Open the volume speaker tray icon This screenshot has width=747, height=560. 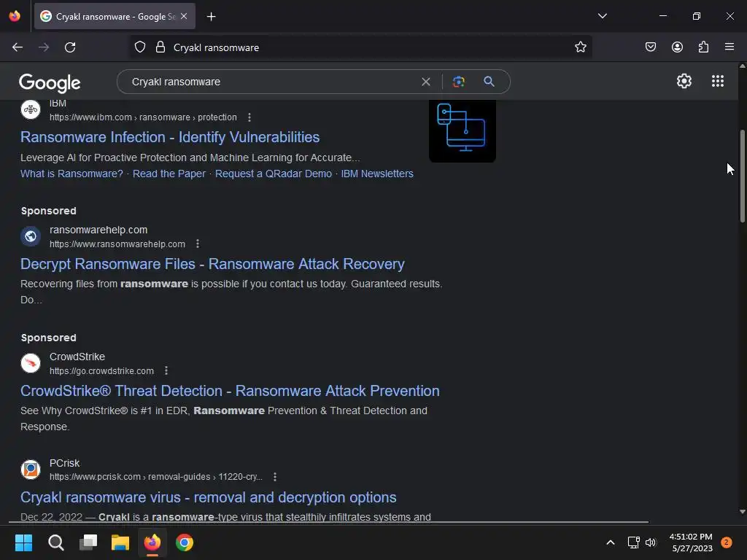[x=651, y=542]
